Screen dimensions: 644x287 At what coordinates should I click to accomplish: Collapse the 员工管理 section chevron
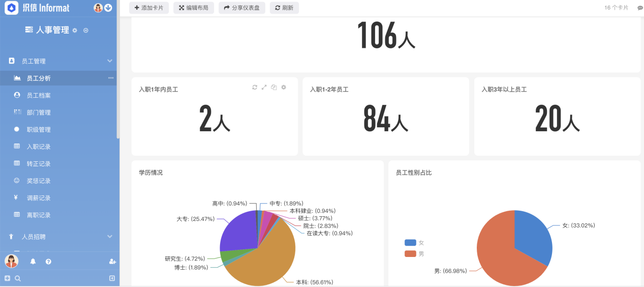point(110,61)
